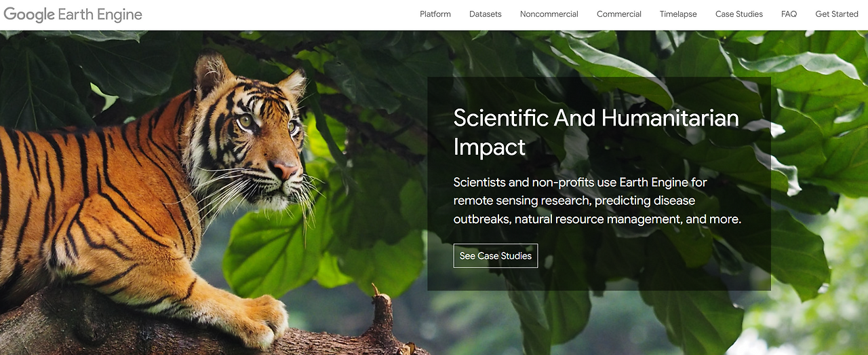Open the Commercial nav link

click(619, 14)
